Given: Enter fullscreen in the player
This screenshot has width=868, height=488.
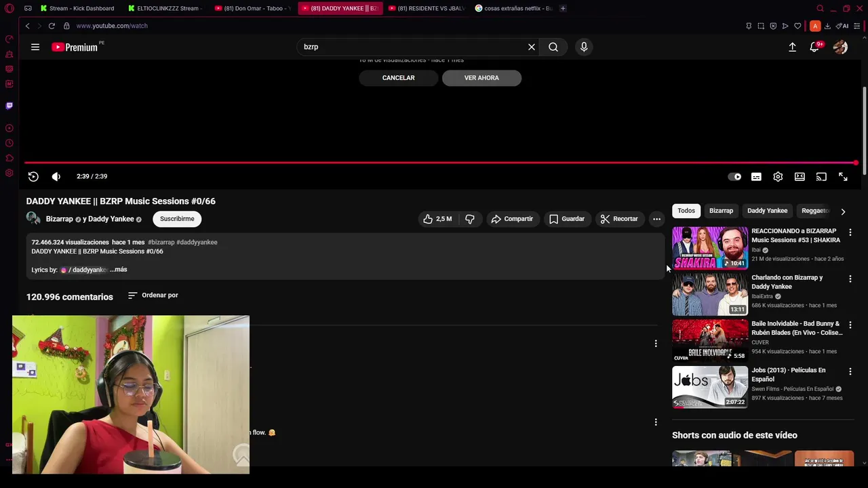Looking at the screenshot, I should (x=843, y=176).
